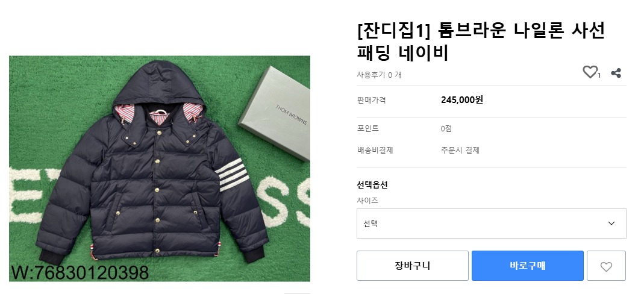The height and width of the screenshot is (294, 644).
Task: Click the navy padded jacket product photo
Action: click(160, 168)
